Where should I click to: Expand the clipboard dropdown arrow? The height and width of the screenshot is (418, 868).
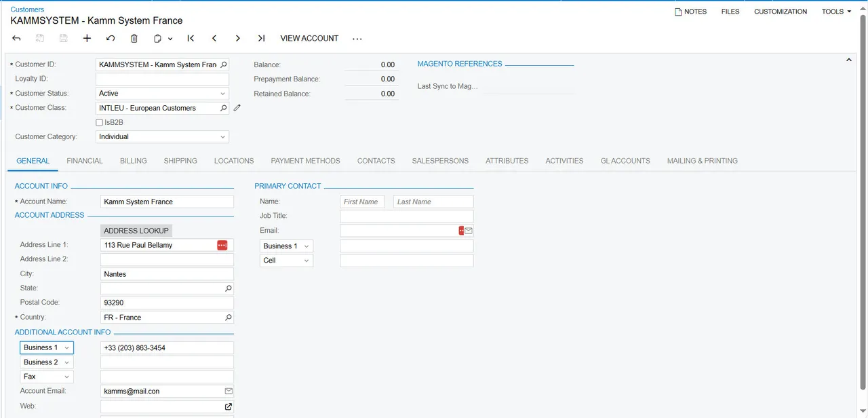(x=170, y=39)
